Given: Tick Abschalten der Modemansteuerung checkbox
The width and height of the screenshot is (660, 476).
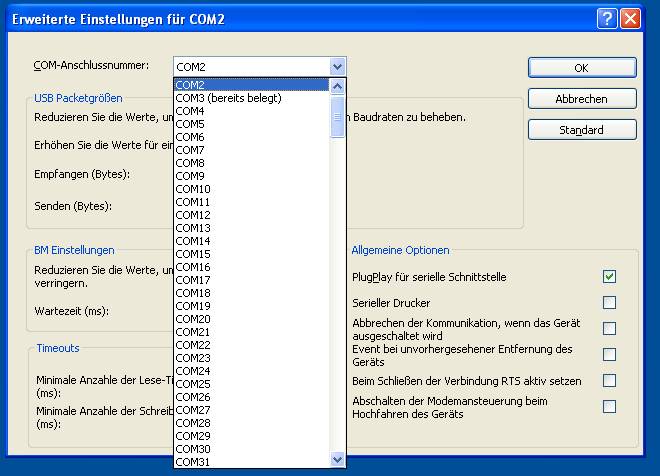Looking at the screenshot, I should [609, 407].
